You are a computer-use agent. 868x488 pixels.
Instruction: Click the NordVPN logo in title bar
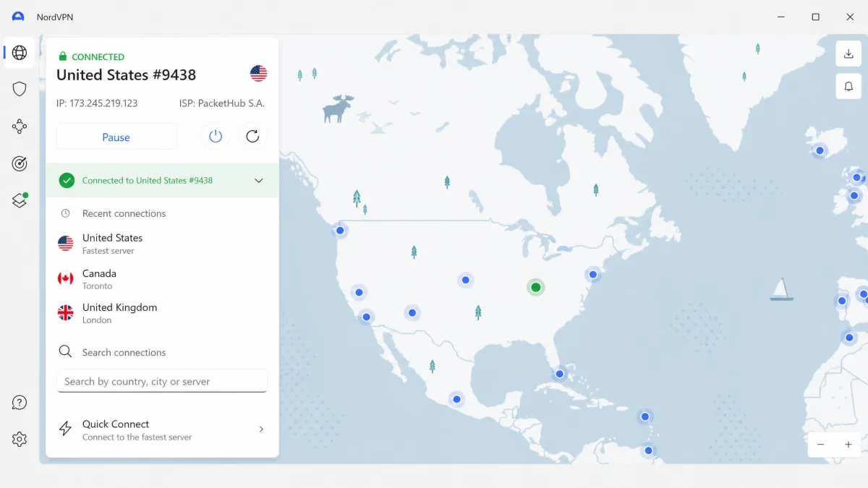tap(18, 17)
